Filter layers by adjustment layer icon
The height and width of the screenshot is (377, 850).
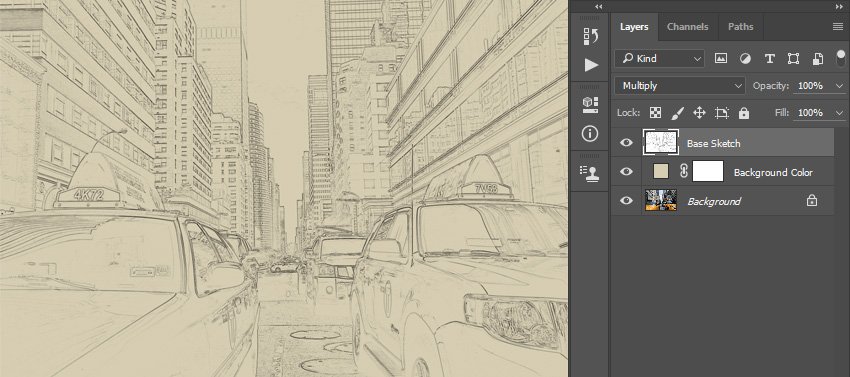click(x=745, y=59)
